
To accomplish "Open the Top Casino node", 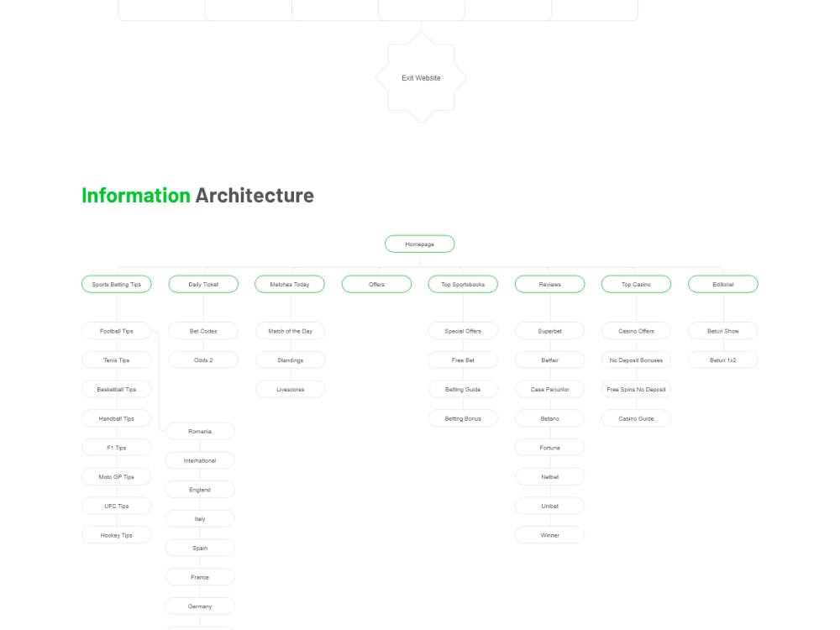I will pos(636,284).
